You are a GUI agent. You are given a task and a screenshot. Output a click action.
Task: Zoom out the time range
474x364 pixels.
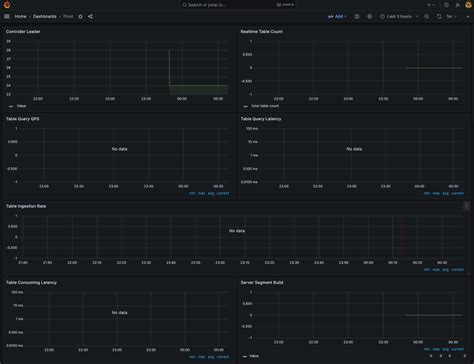point(426,16)
